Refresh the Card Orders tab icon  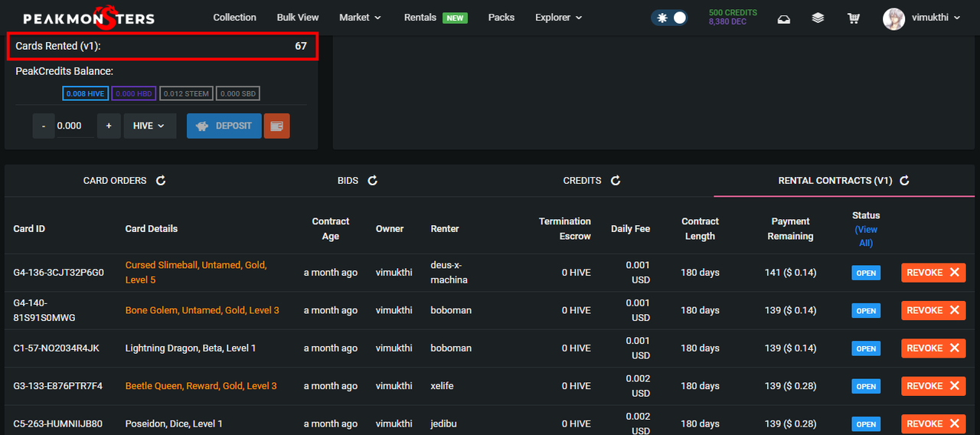pos(161,181)
